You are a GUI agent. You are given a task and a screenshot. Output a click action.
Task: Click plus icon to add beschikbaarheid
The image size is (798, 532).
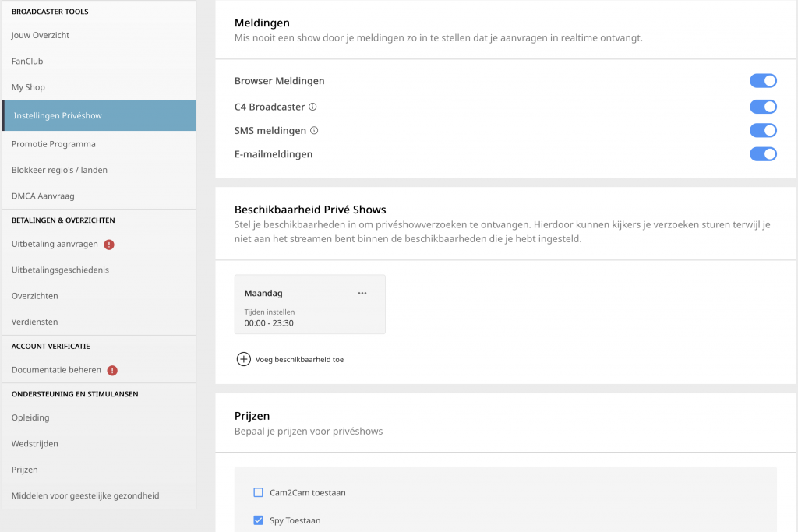coord(243,359)
